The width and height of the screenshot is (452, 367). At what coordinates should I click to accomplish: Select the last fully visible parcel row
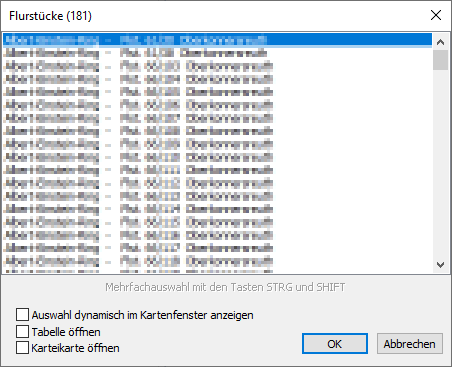pos(217,261)
